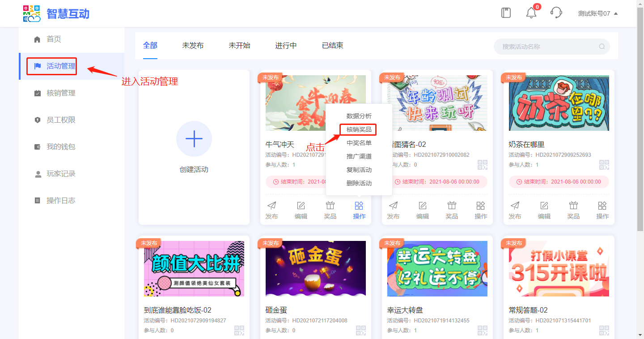The width and height of the screenshot is (644, 339).
Task: Click the search magnifier icon
Action: click(x=602, y=47)
